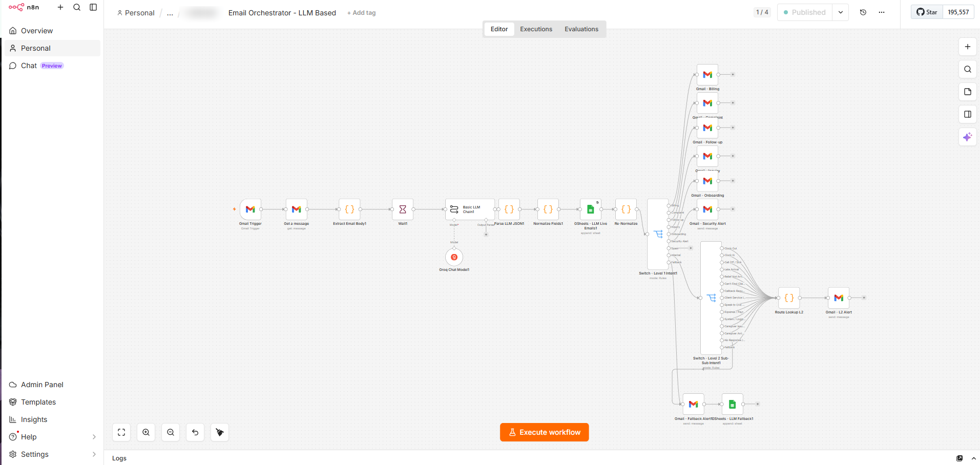Open the 'Get a message' Gmail node
980x465 pixels.
click(x=296, y=209)
